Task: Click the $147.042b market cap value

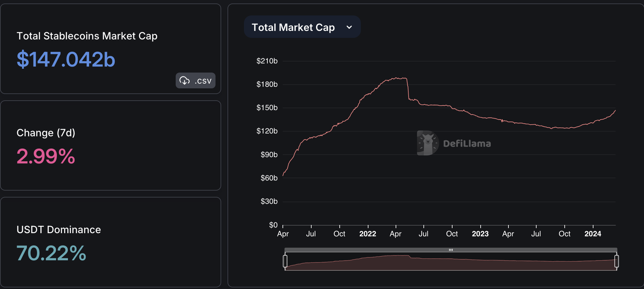Action: 66,59
